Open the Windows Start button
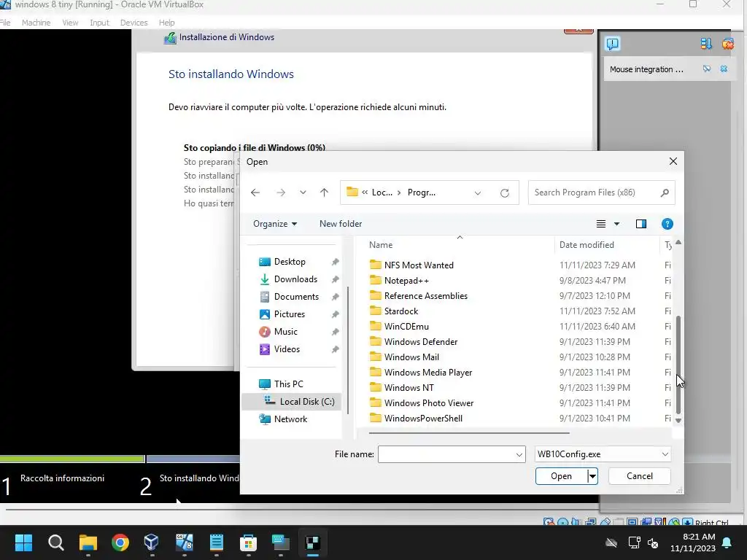This screenshot has height=560, width=747. 23,542
